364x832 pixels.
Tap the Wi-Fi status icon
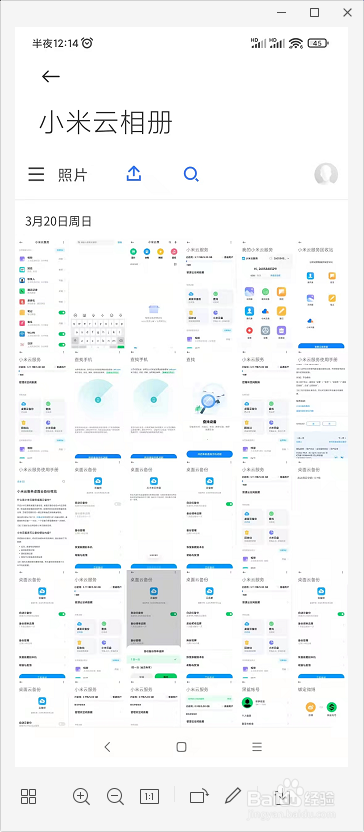coord(296,43)
